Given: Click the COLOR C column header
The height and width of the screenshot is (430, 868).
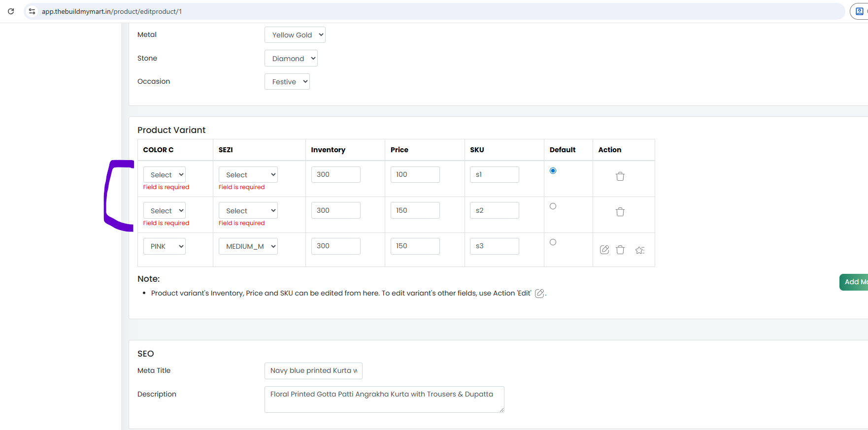Looking at the screenshot, I should (x=158, y=150).
